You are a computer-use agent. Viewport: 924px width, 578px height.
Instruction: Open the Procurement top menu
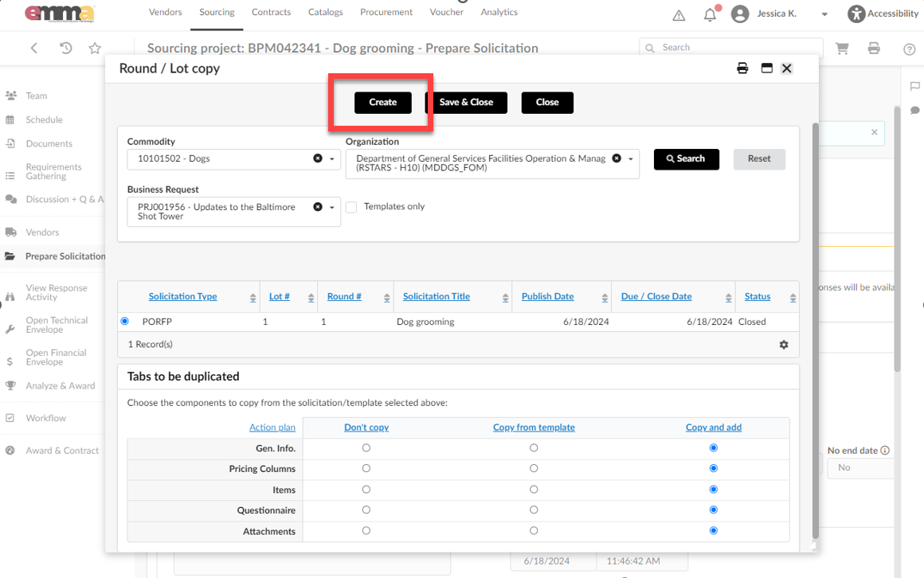(386, 12)
